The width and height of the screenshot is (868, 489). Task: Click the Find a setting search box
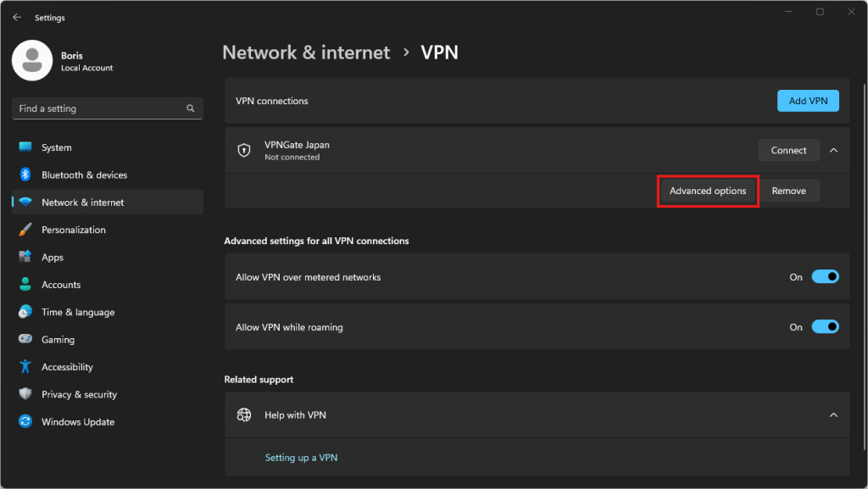(x=97, y=108)
